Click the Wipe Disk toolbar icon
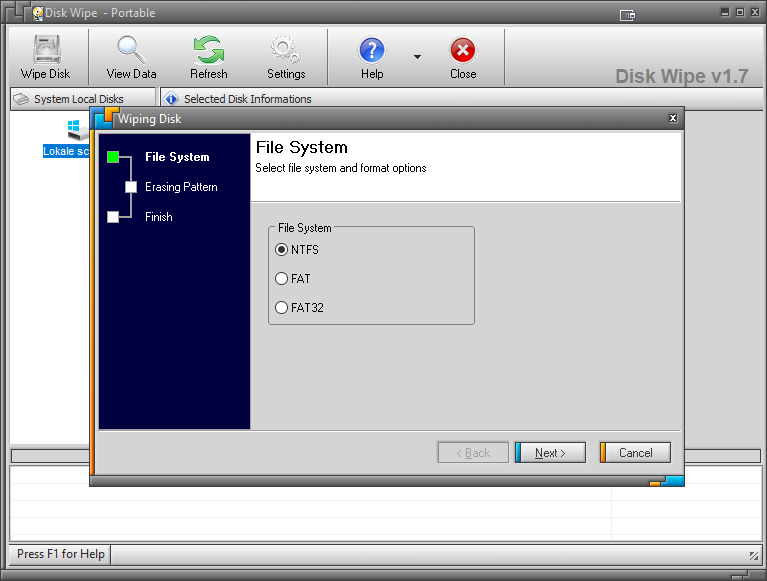Screen dimensions: 767x581 pos(46,49)
